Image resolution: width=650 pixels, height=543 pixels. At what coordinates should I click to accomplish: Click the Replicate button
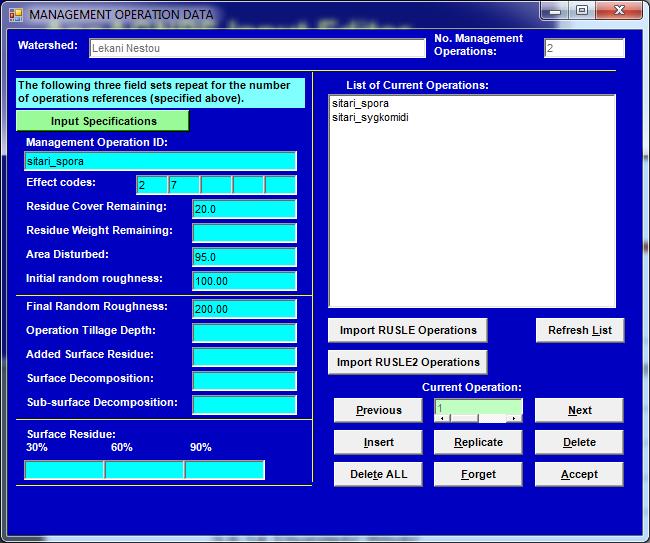(478, 442)
